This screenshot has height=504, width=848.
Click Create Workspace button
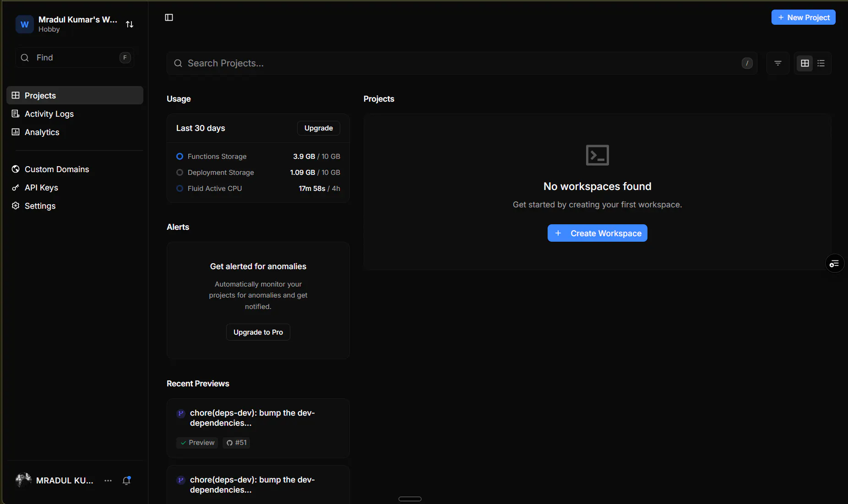pos(597,233)
